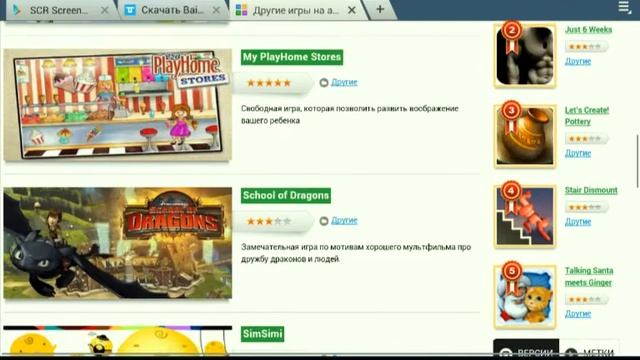The height and width of the screenshot is (360, 640).
Task: Open Just 6 Weeks link
Action: pyautogui.click(x=588, y=29)
